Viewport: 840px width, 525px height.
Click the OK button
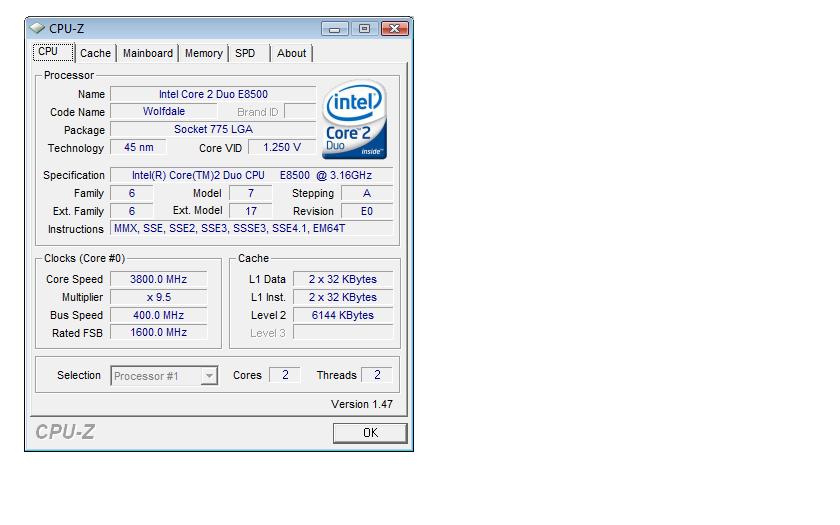click(x=370, y=433)
